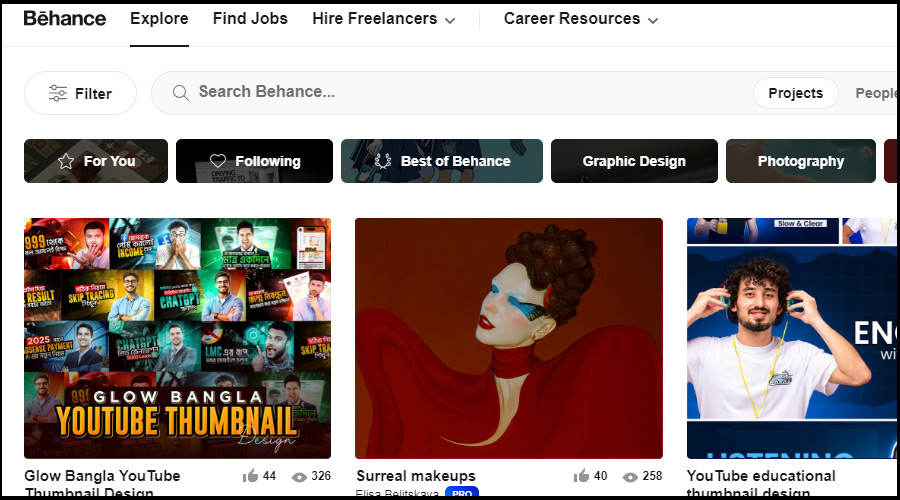Click the 326 views count

click(321, 476)
